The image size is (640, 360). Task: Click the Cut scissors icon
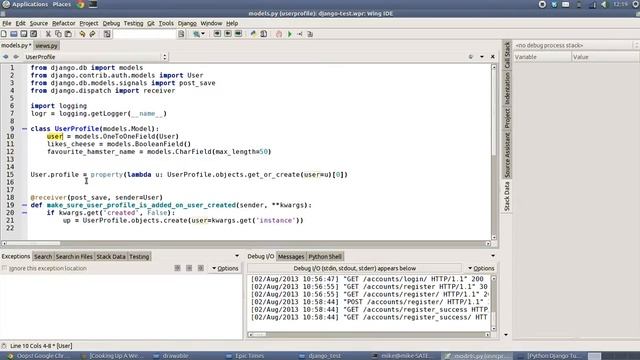48,34
